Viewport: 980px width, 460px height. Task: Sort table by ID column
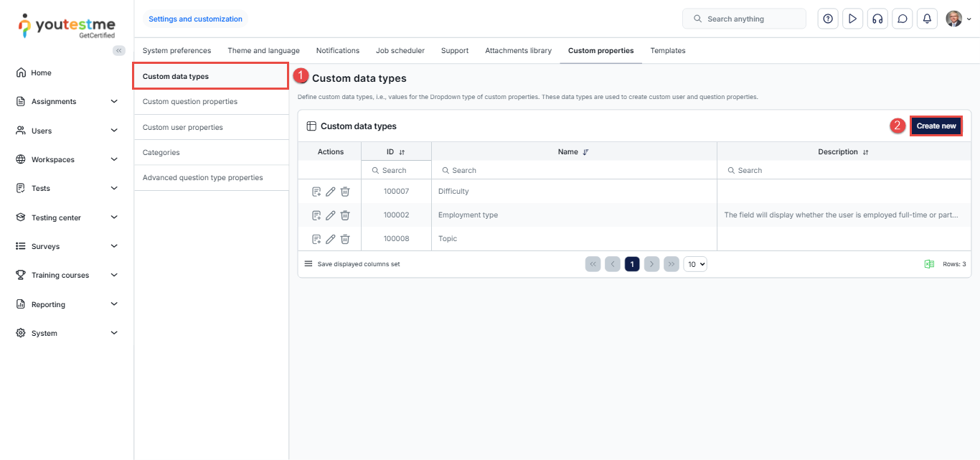click(402, 152)
